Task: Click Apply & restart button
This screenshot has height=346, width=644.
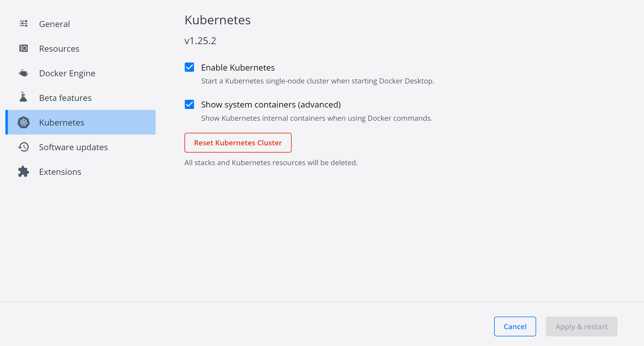Action: click(582, 326)
